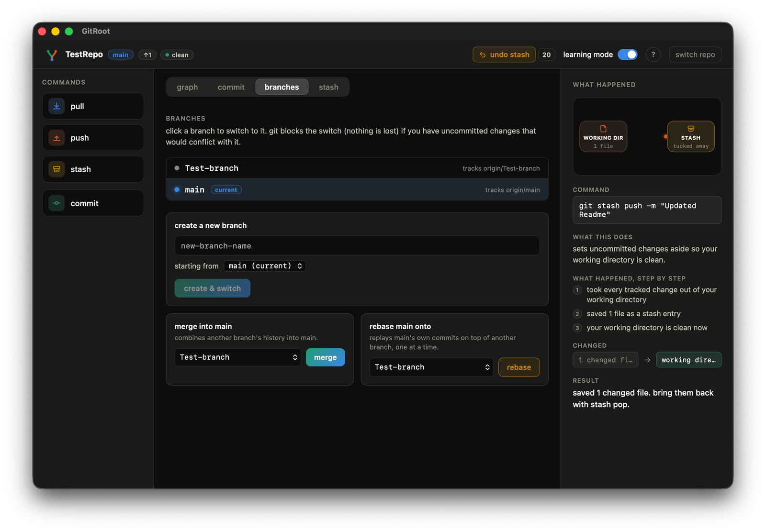Click the orange rebase button
This screenshot has width=766, height=532.
pos(519,367)
